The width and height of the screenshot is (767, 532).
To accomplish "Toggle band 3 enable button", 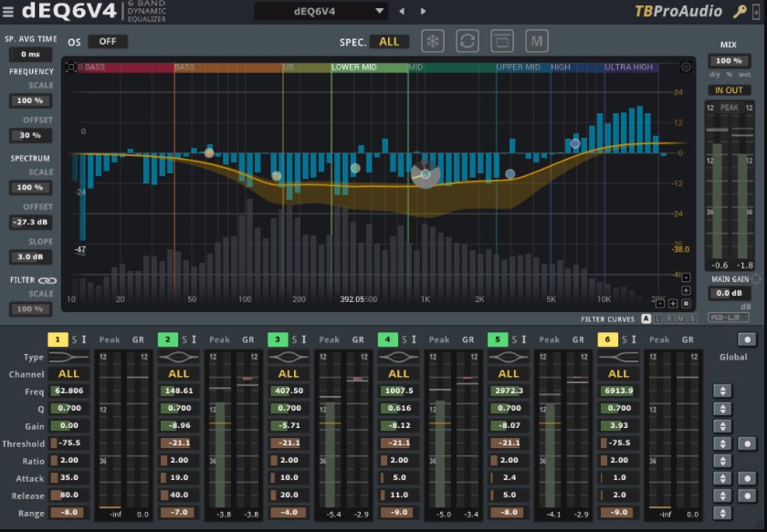I will (x=278, y=339).
